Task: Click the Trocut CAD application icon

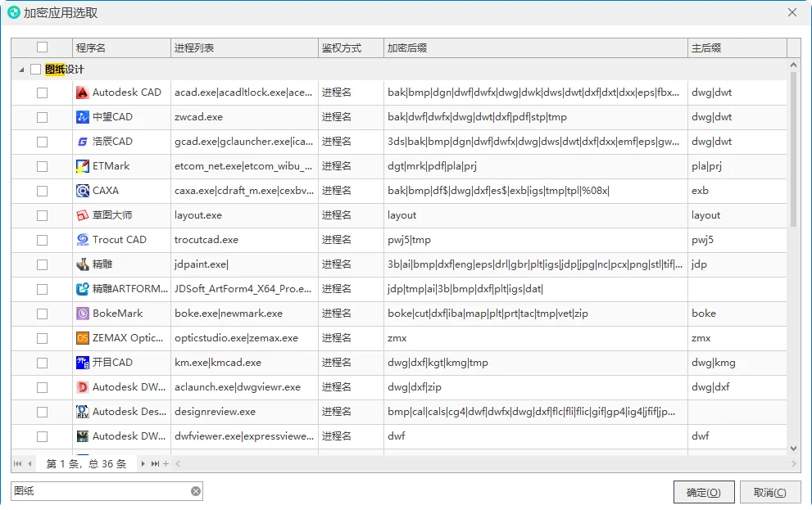Action: point(82,240)
